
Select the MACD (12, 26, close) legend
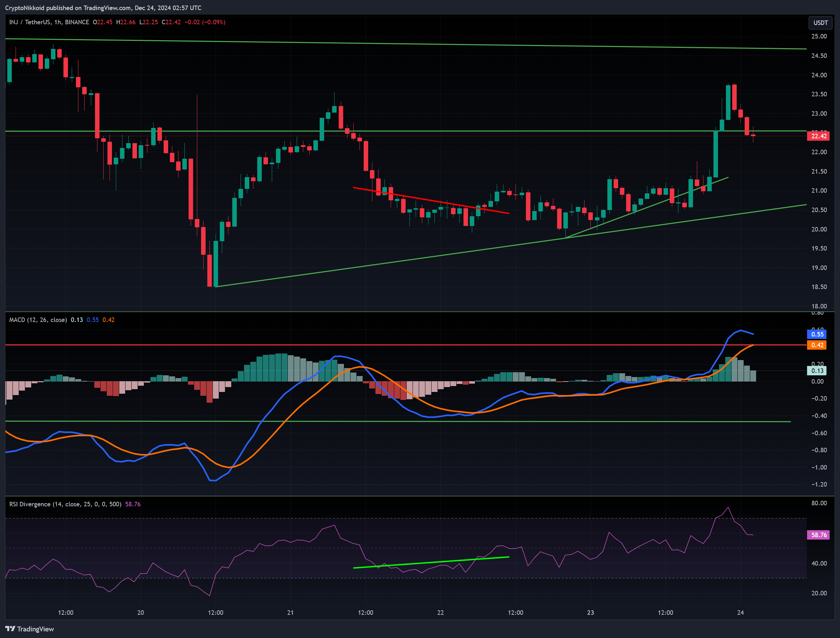pos(38,320)
